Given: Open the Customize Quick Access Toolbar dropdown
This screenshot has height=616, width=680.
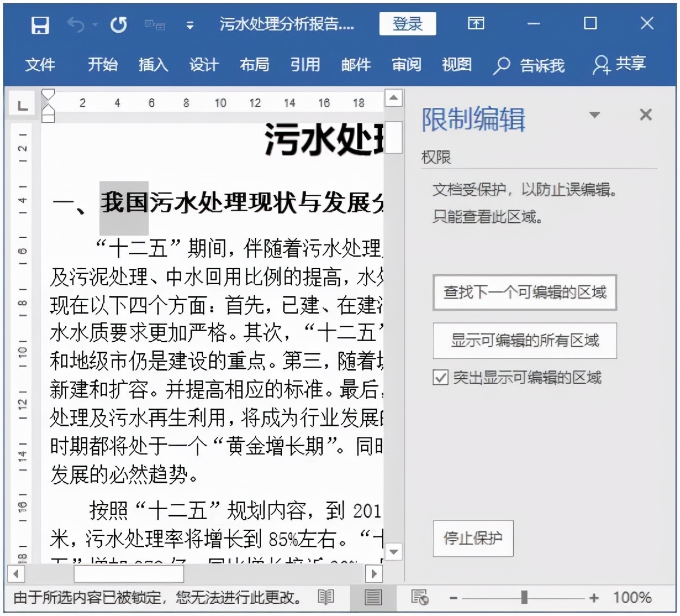Looking at the screenshot, I should tap(190, 25).
